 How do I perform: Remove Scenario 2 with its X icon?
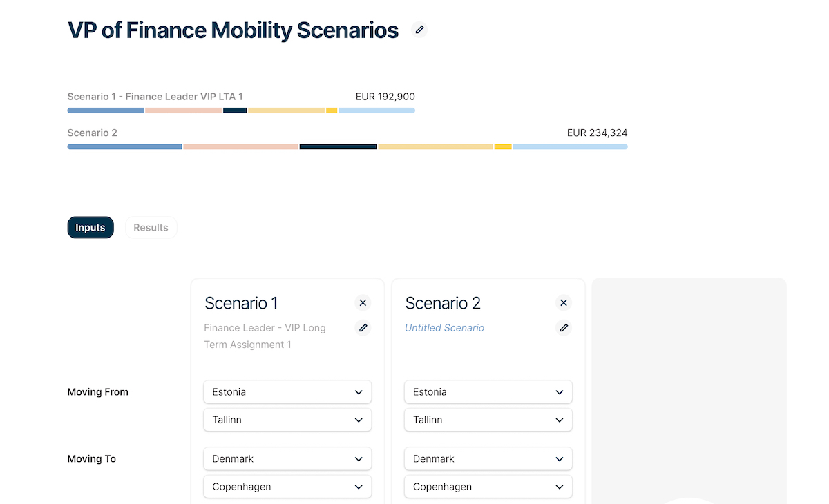[x=564, y=303]
